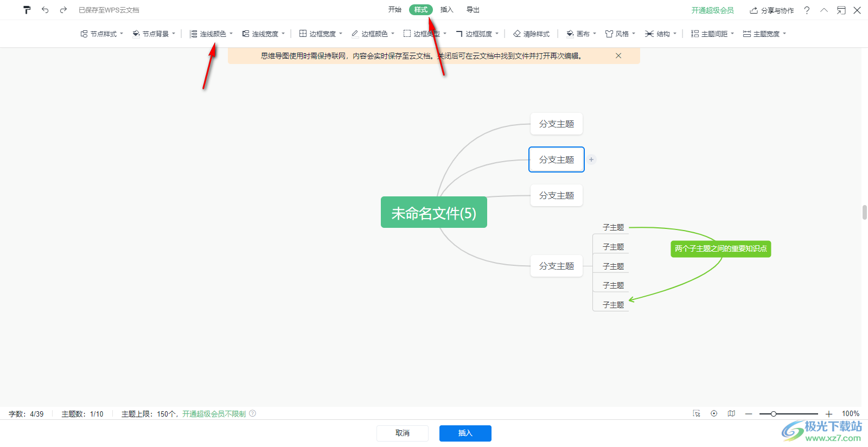Image resolution: width=868 pixels, height=447 pixels.
Task: Open the 主题宽度 dropdown
Action: pyautogui.click(x=765, y=34)
